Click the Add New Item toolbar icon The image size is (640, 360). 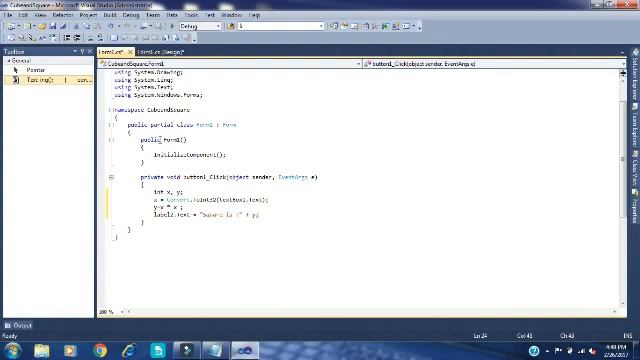tap(27, 26)
